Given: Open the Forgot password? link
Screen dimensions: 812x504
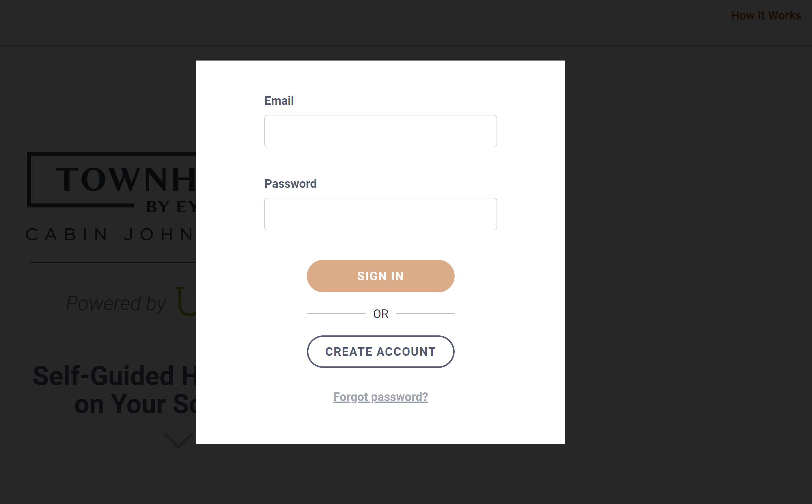Looking at the screenshot, I should click(380, 397).
